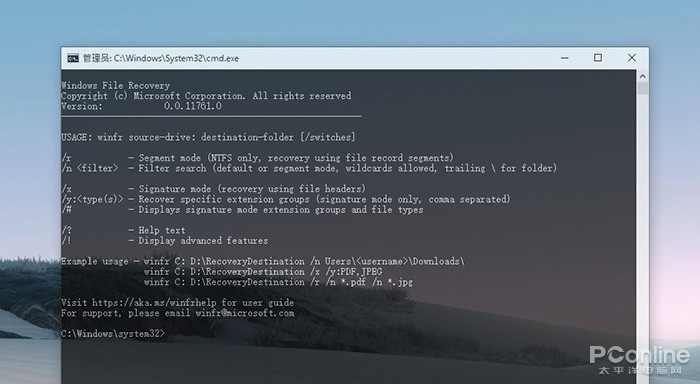Viewport: 700px width, 384px height.
Task: Click the aka.ms/winfrhelp URL text
Action: tap(154, 302)
